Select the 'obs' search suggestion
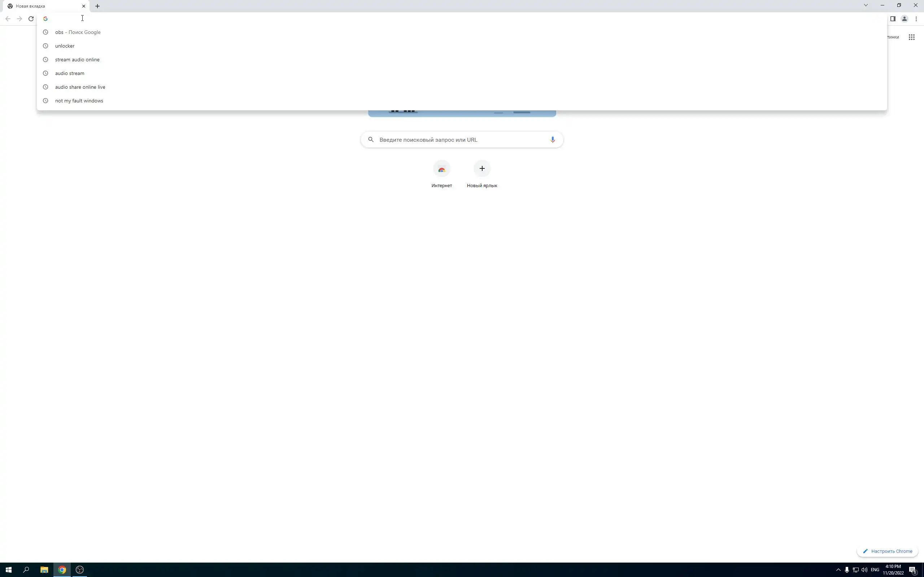The image size is (924, 577). pyautogui.click(x=78, y=32)
